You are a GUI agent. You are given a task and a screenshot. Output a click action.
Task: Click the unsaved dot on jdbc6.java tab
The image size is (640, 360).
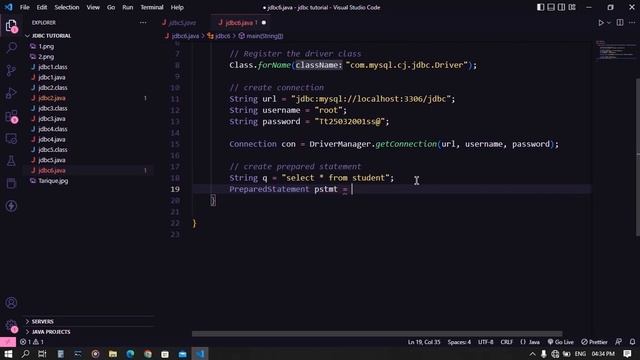[264, 23]
